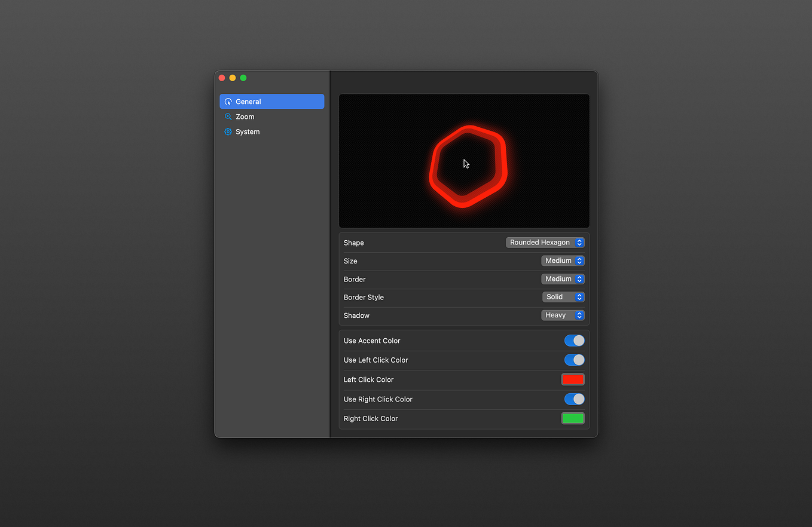This screenshot has height=527, width=812.
Task: Open the Shadow dropdown set to Heavy
Action: point(563,315)
